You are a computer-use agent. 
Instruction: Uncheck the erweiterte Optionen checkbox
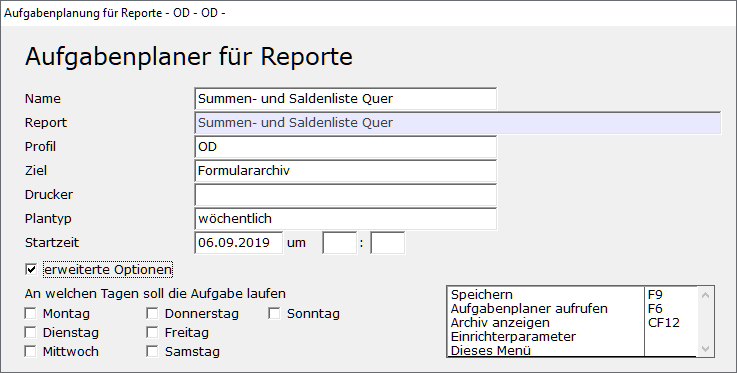(31, 270)
